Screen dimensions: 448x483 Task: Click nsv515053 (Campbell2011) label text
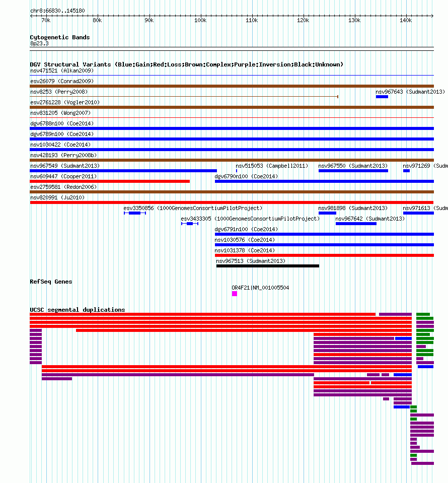pyautogui.click(x=272, y=166)
